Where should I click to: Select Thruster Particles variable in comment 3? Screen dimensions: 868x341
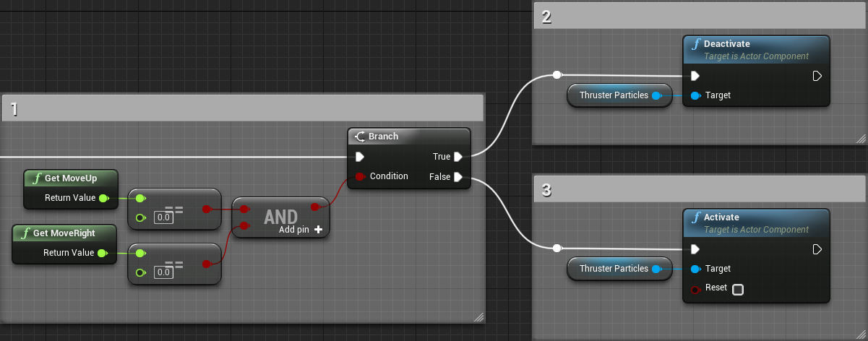(x=619, y=269)
